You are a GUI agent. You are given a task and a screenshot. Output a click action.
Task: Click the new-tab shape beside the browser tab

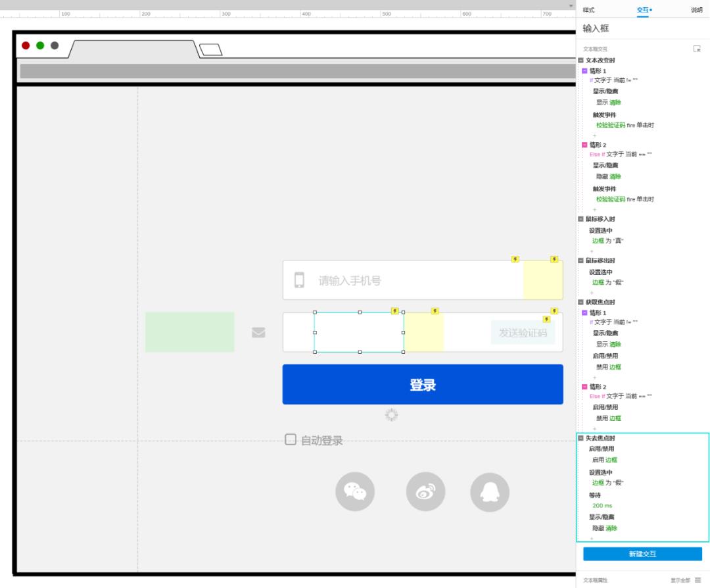click(x=211, y=49)
